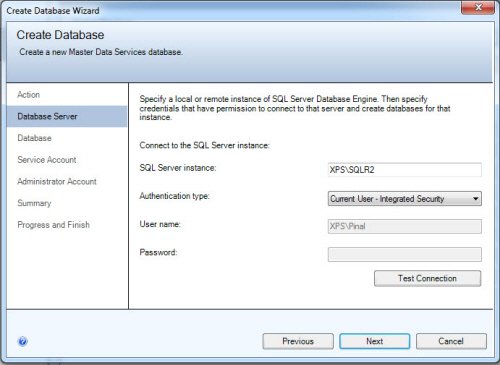Viewport: 500px width, 365px height.
Task: Open the Administrator Account step
Action: (x=57, y=181)
